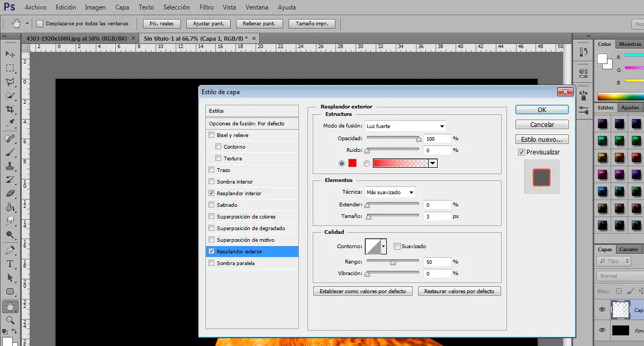This screenshot has height=346, width=644.
Task: Enable Sombra interior checkbox
Action: tap(212, 181)
